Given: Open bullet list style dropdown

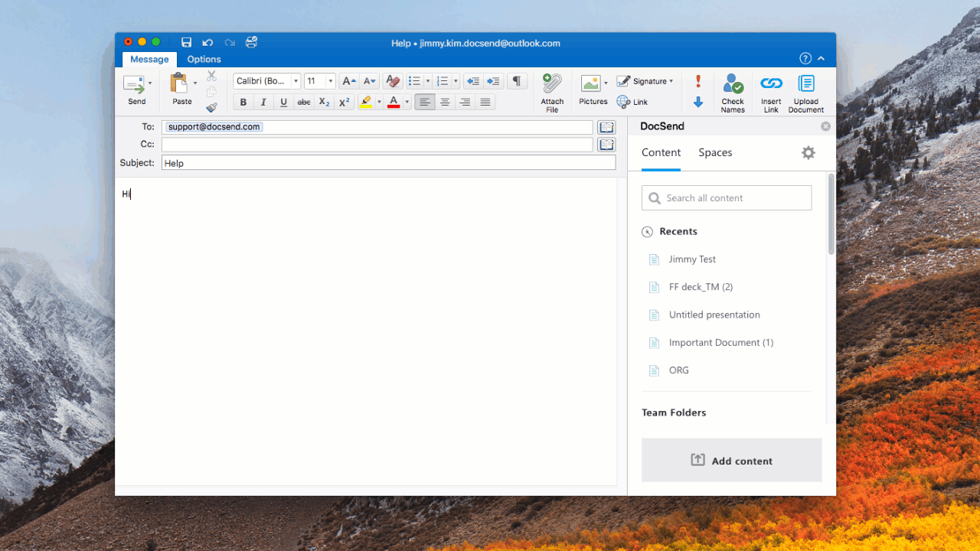Looking at the screenshot, I should click(x=427, y=81).
